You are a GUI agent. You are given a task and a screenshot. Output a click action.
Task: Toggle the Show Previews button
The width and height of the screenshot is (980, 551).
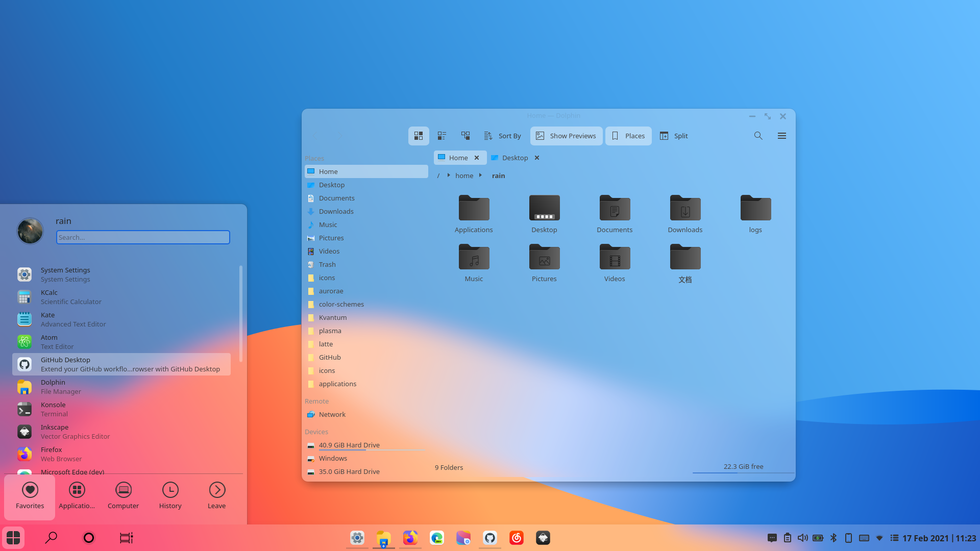point(566,136)
